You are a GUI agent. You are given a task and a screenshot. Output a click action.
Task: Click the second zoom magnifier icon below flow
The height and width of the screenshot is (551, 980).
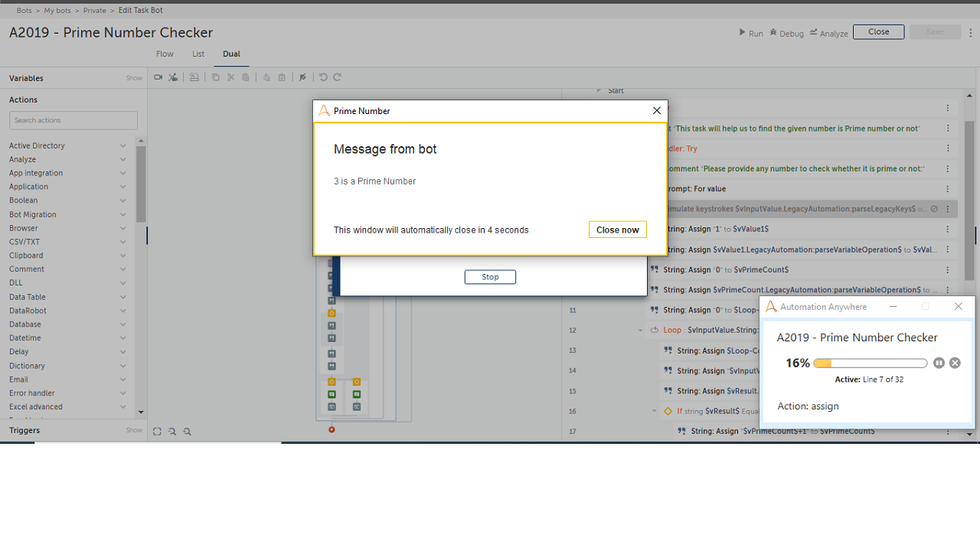pos(188,432)
